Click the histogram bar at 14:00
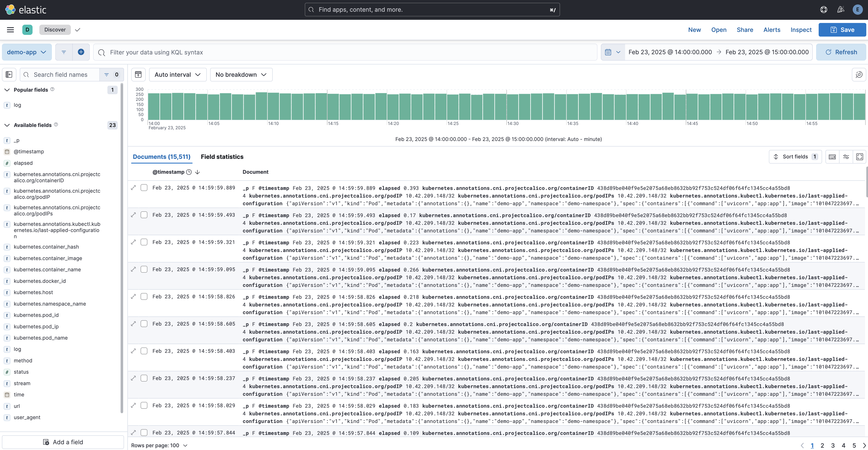Screen dimensions: 868x450 pyautogui.click(x=154, y=106)
